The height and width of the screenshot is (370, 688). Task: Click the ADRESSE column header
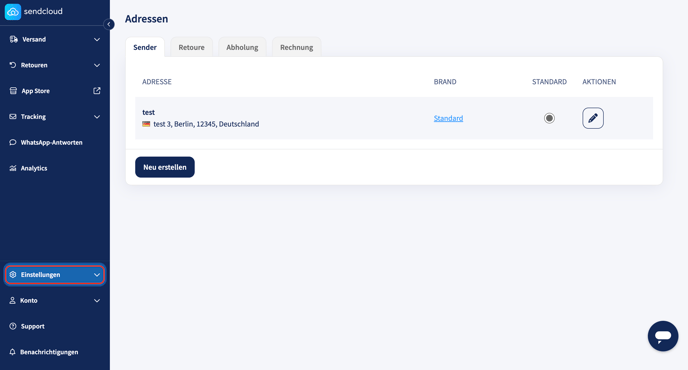[x=157, y=82]
